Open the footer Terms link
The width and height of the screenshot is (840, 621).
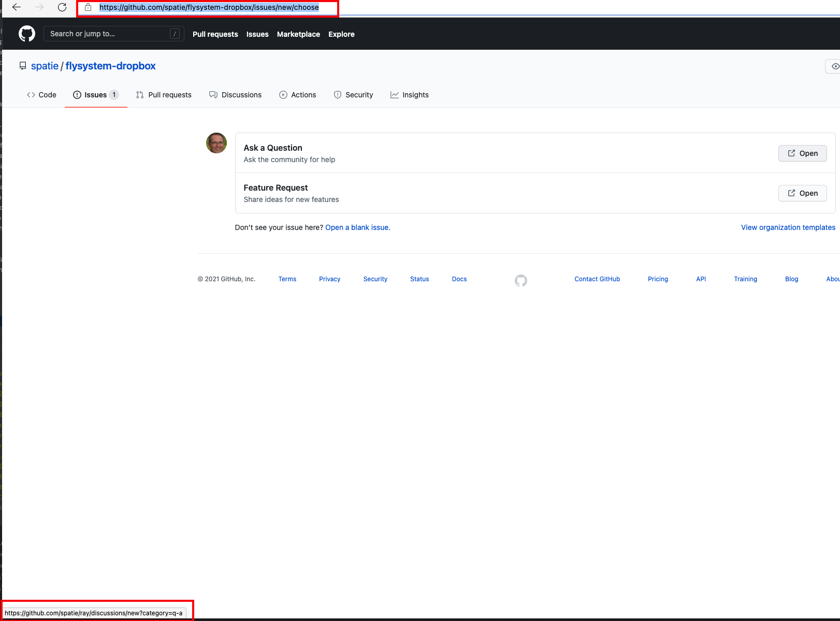pos(287,279)
